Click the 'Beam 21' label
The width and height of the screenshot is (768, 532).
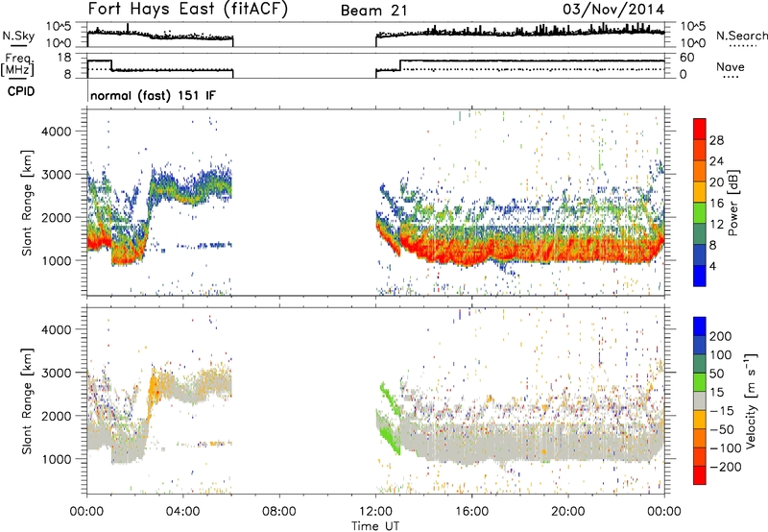[x=373, y=11]
